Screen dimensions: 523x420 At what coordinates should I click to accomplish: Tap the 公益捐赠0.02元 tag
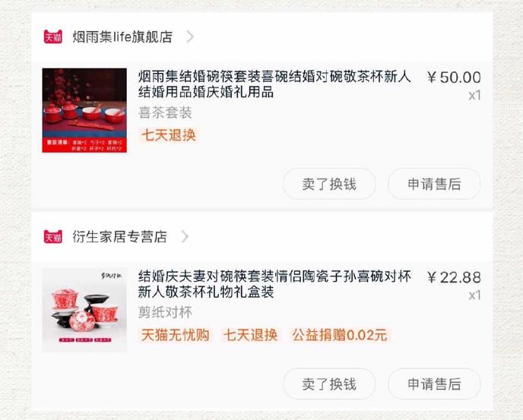point(340,335)
